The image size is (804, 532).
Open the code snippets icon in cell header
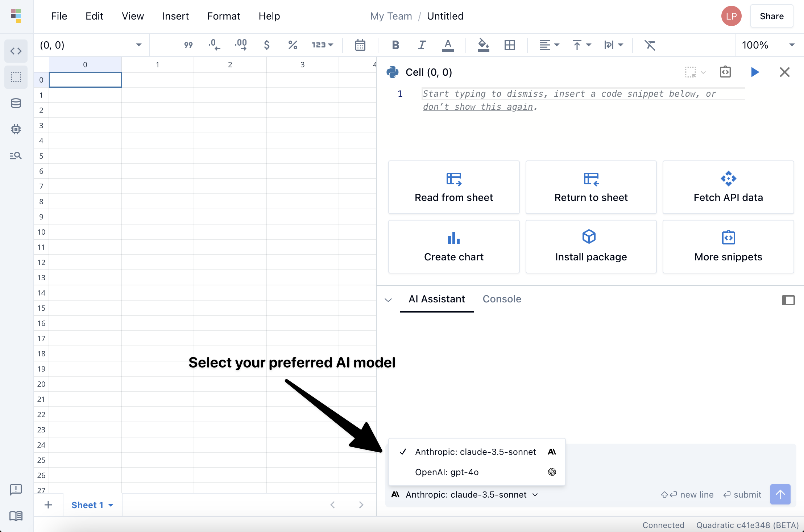725,72
